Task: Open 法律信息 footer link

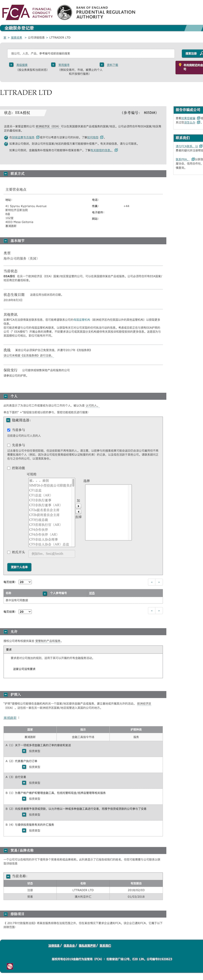Action: click(54, 945)
